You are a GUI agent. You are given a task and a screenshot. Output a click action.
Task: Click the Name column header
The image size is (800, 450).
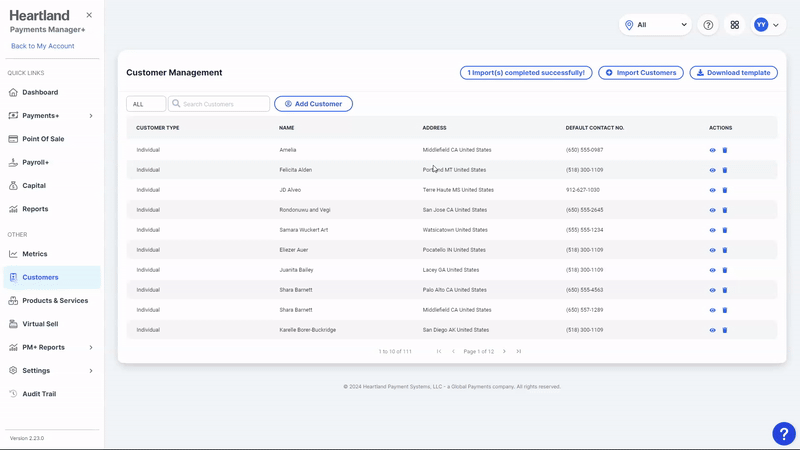(286, 128)
